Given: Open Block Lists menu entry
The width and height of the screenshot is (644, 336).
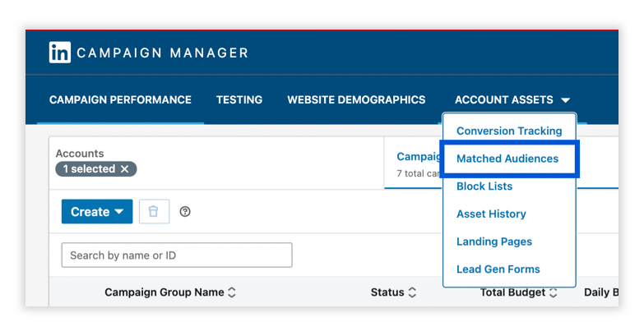Looking at the screenshot, I should click(x=484, y=186).
